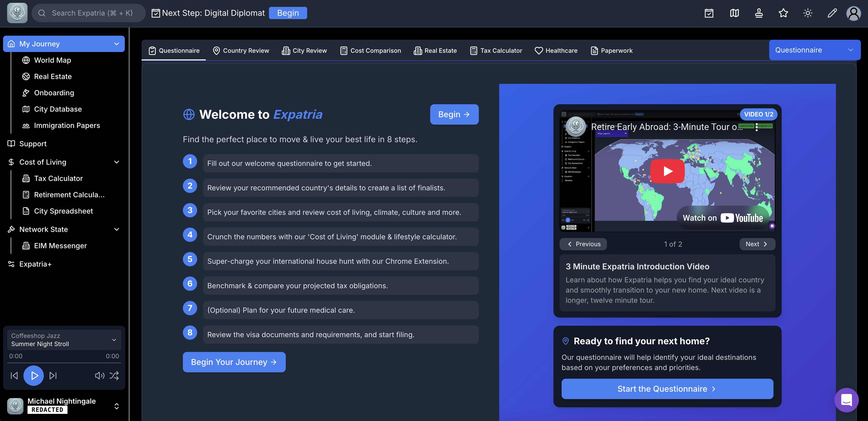Click the music track progress bar

[x=64, y=363]
